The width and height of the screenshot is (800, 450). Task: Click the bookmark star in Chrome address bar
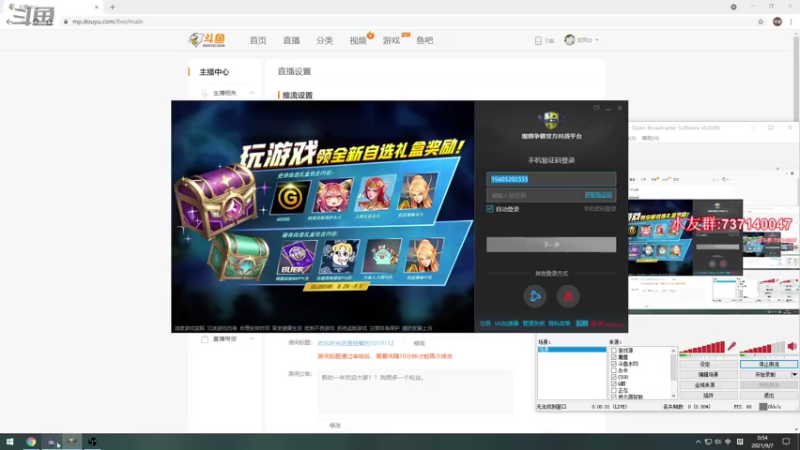point(761,21)
